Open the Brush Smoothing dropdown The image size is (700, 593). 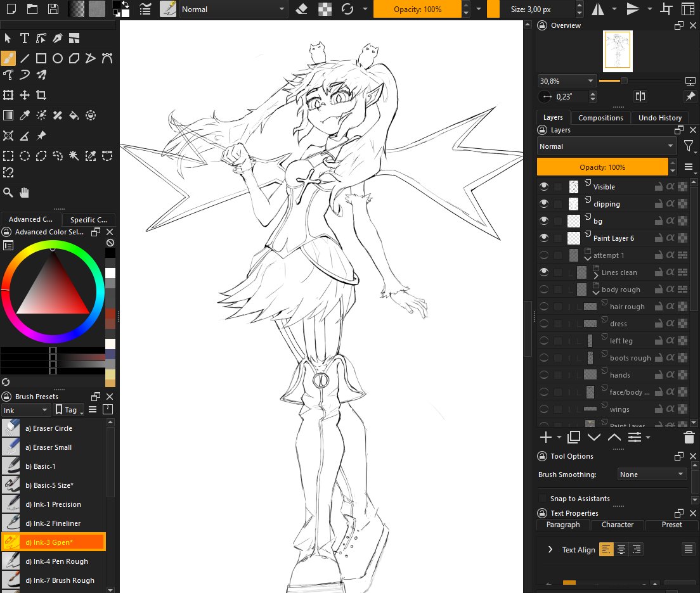coord(651,475)
